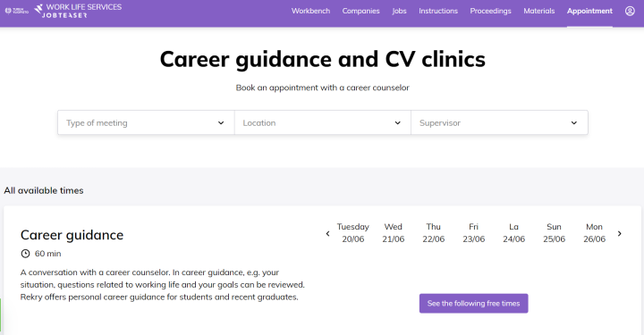This screenshot has width=644, height=335.
Task: Open the Instructions menu item
Action: pyautogui.click(x=438, y=11)
